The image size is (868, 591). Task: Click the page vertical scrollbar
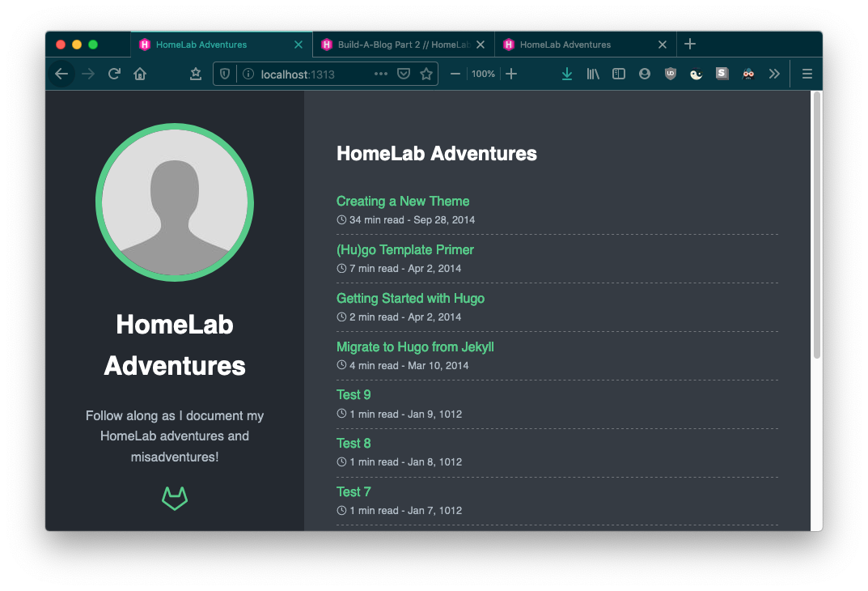(x=816, y=227)
